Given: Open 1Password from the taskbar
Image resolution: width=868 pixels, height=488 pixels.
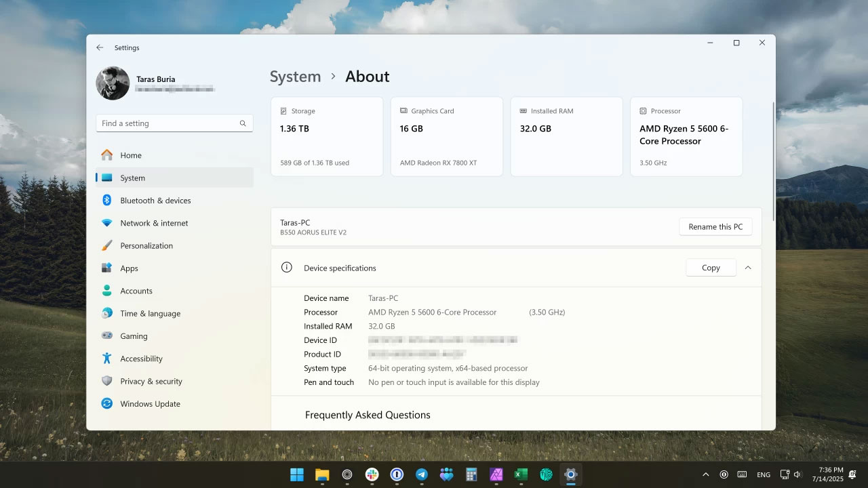Looking at the screenshot, I should pyautogui.click(x=397, y=474).
